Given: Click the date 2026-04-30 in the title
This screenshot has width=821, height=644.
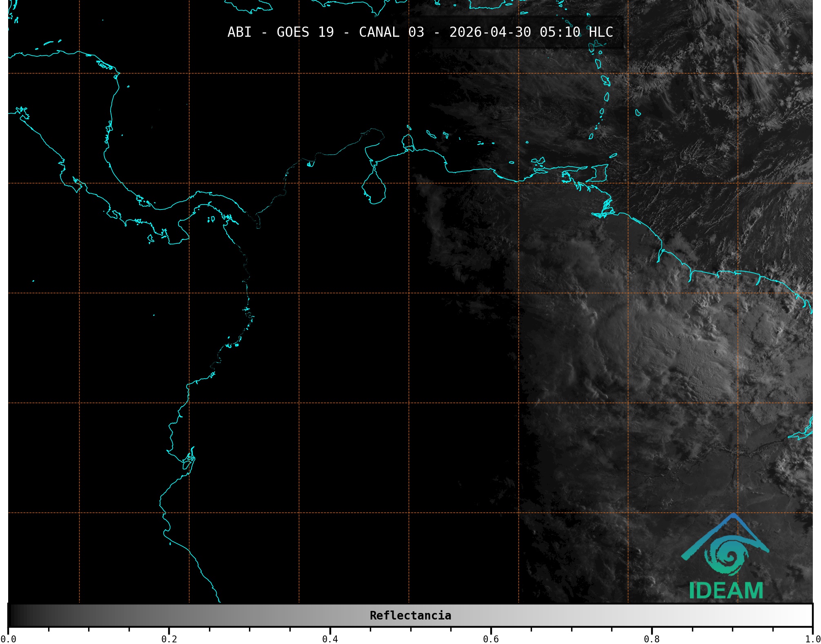Looking at the screenshot, I should coord(490,32).
